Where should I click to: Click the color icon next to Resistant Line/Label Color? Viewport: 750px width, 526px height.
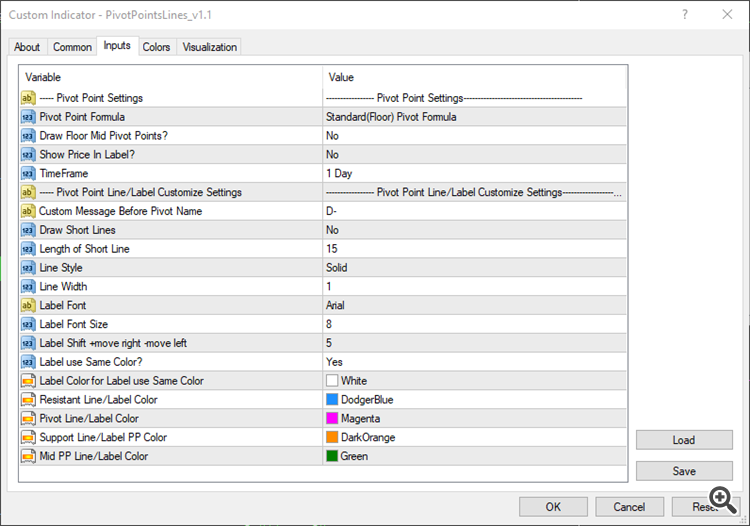pyautogui.click(x=28, y=400)
